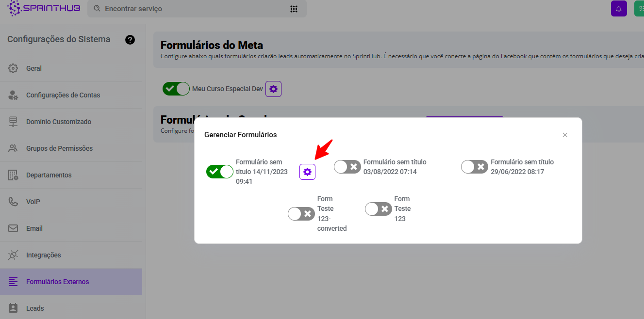
Task: Click gear icon beside Meu Curso Especial Dev
Action: [x=273, y=89]
